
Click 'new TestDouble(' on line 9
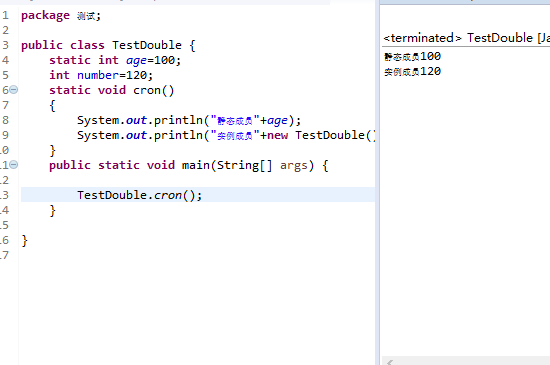[321, 135]
